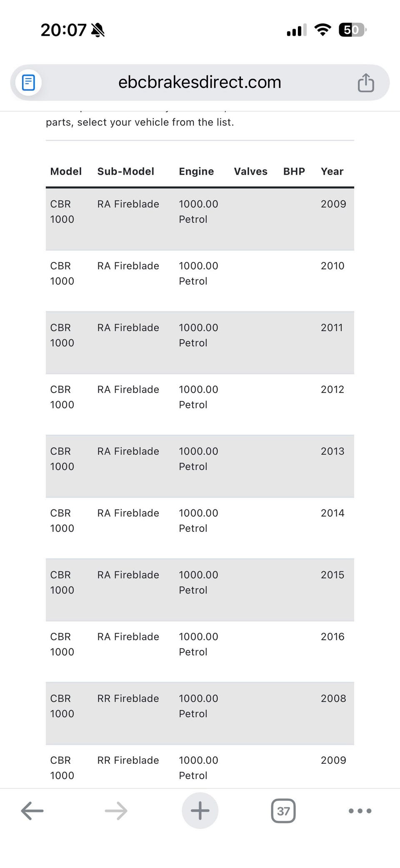Open the three-dot more menu

(360, 811)
